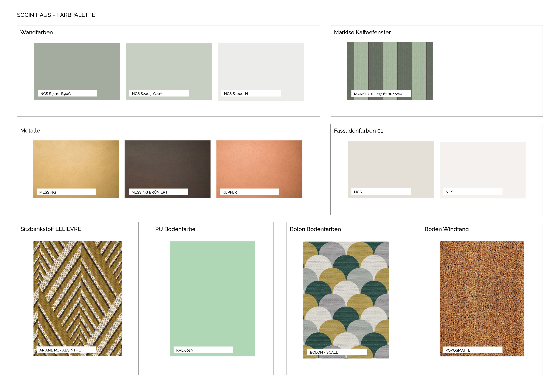
Task: Click the 'Wandfarben' section heading
Action: coord(36,32)
